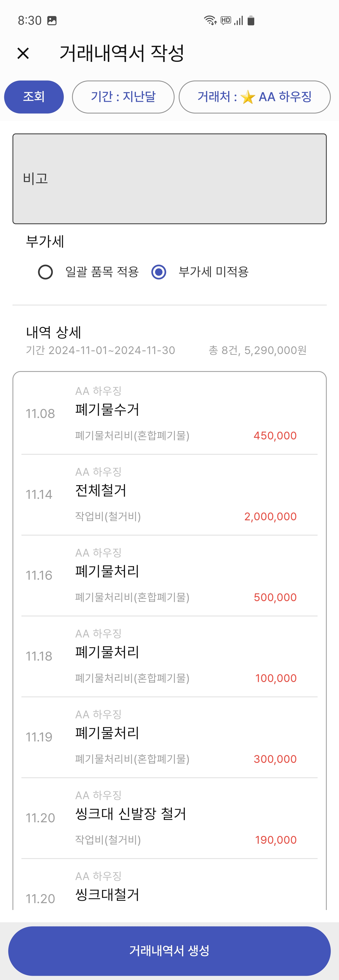Open the 11.16 폐기물처리 500,000 entry
Screen dimensions: 339x980
169,576
